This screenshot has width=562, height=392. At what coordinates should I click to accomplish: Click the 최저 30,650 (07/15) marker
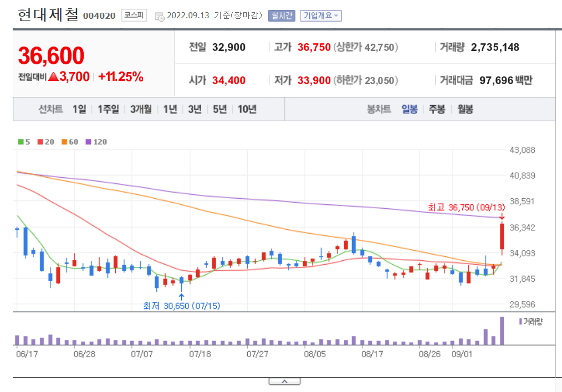point(182,306)
